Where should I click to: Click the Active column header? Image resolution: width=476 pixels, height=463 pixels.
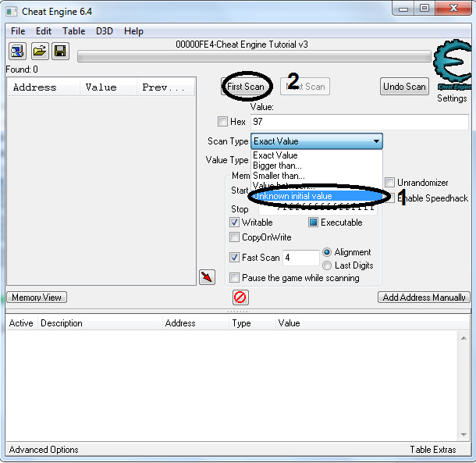click(21, 323)
